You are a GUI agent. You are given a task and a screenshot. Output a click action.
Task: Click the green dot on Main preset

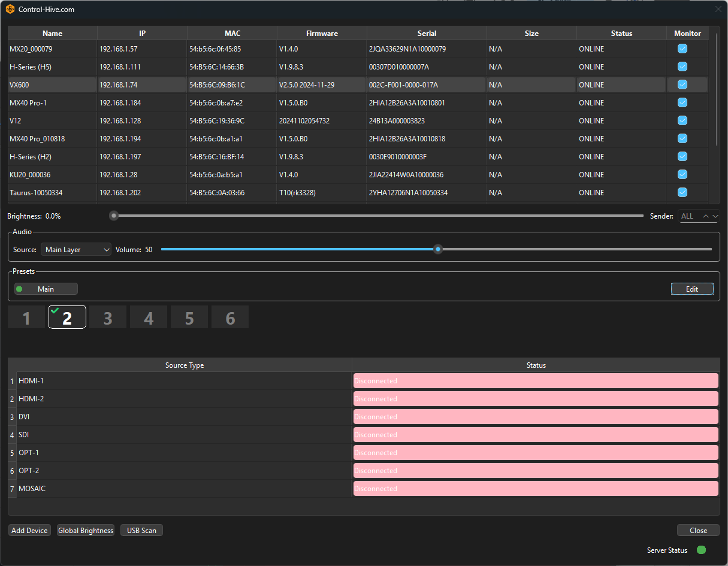tap(19, 289)
